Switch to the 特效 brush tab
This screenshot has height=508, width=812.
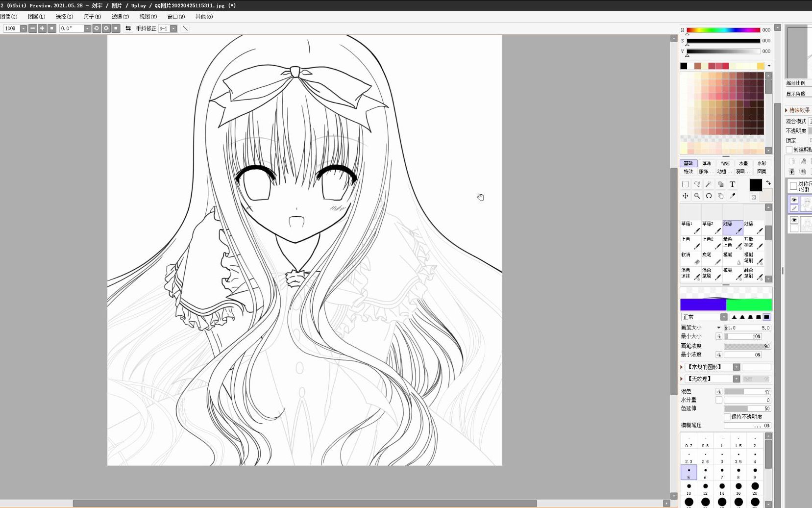(689, 172)
